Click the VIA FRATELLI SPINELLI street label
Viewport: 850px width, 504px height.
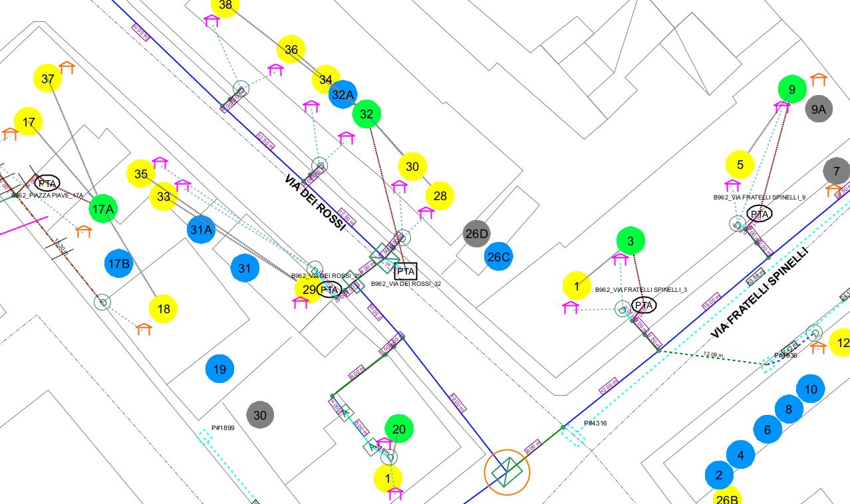pos(760,293)
